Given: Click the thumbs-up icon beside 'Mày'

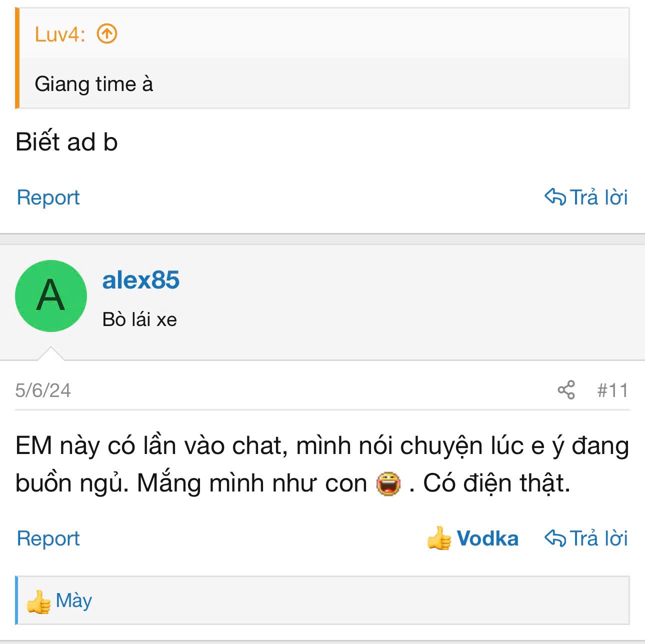Looking at the screenshot, I should coord(38,601).
